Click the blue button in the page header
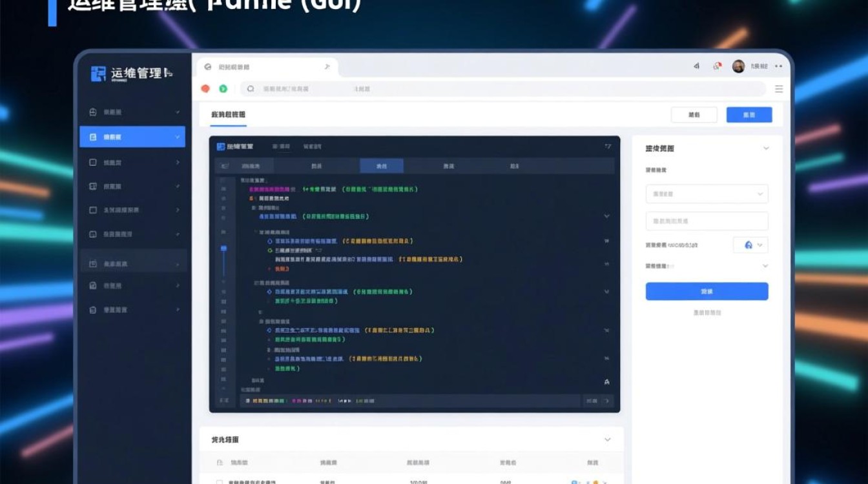868x484 pixels. coord(749,115)
